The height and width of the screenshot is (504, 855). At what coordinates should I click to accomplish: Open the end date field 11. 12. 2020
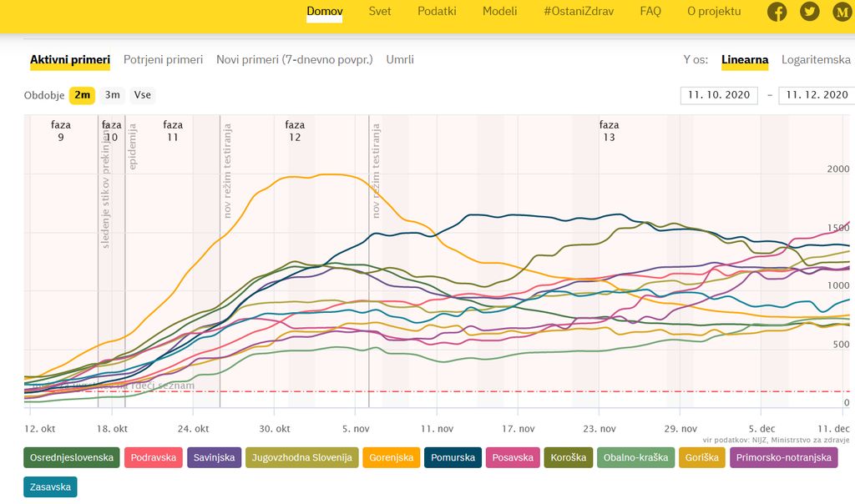pyautogui.click(x=816, y=95)
